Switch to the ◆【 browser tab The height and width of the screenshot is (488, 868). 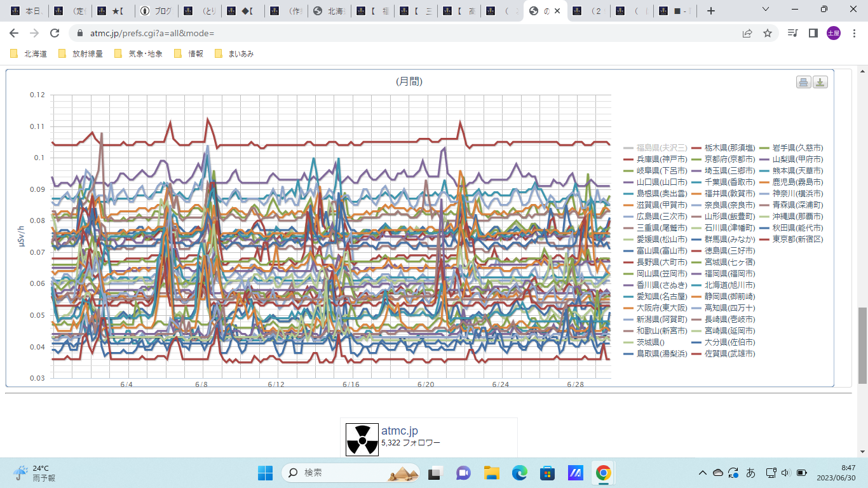click(242, 11)
